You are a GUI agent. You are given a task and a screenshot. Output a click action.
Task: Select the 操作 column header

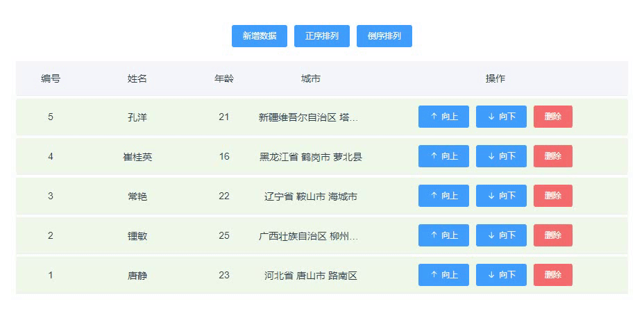click(495, 78)
